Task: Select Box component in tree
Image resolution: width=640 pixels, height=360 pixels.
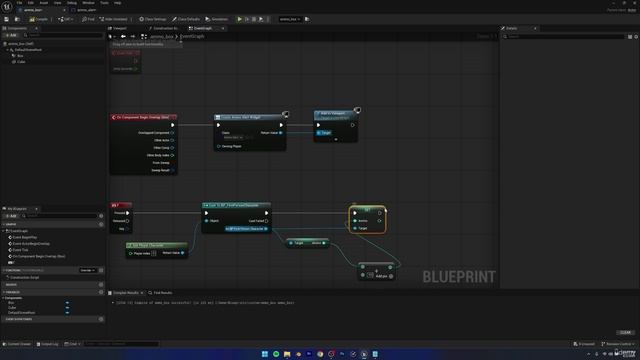Action: (x=20, y=56)
